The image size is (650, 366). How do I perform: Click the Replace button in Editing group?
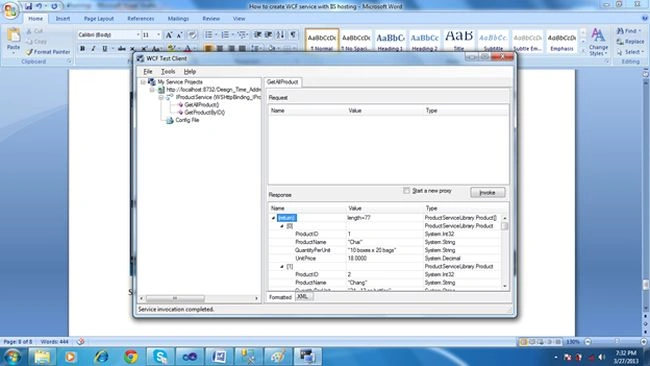click(631, 41)
